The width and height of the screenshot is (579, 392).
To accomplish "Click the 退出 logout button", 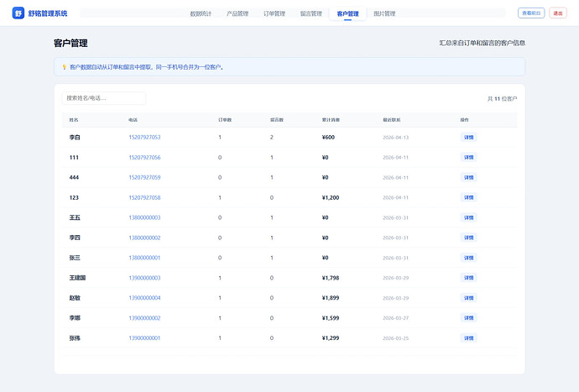I will [557, 13].
